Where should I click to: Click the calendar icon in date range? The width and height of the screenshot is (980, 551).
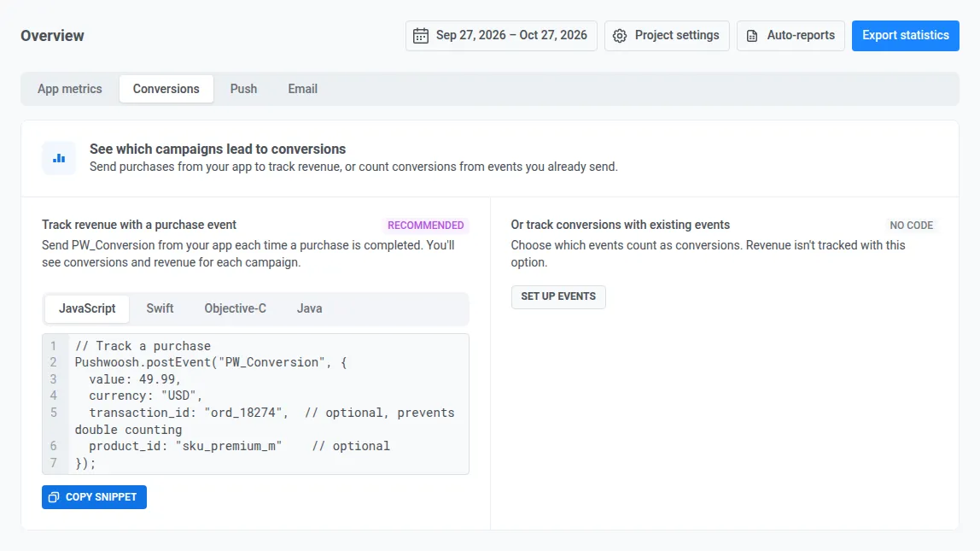click(x=421, y=36)
